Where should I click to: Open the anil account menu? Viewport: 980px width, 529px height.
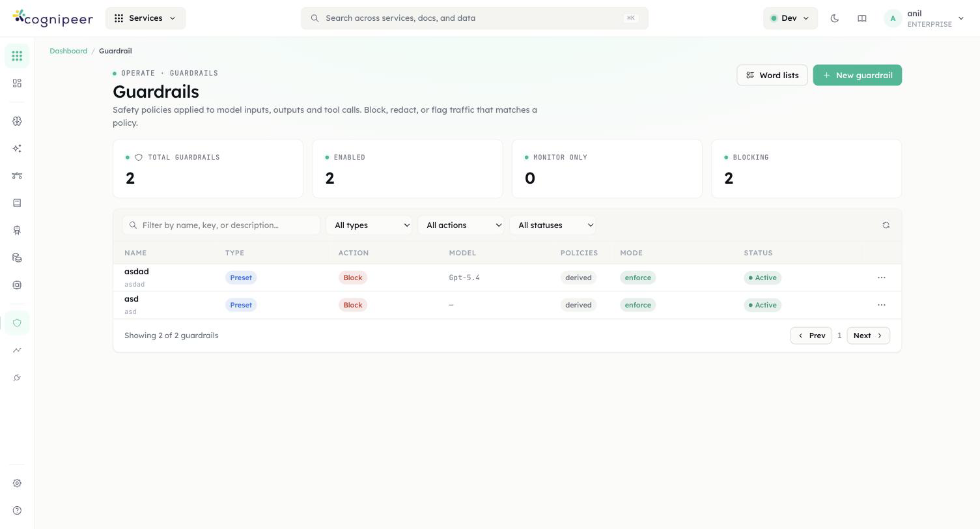tap(925, 18)
